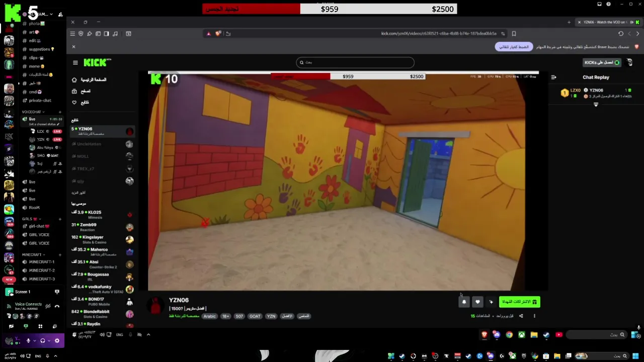Mute the Discord microphone
The width and height of the screenshot is (644, 362).
tap(28, 340)
